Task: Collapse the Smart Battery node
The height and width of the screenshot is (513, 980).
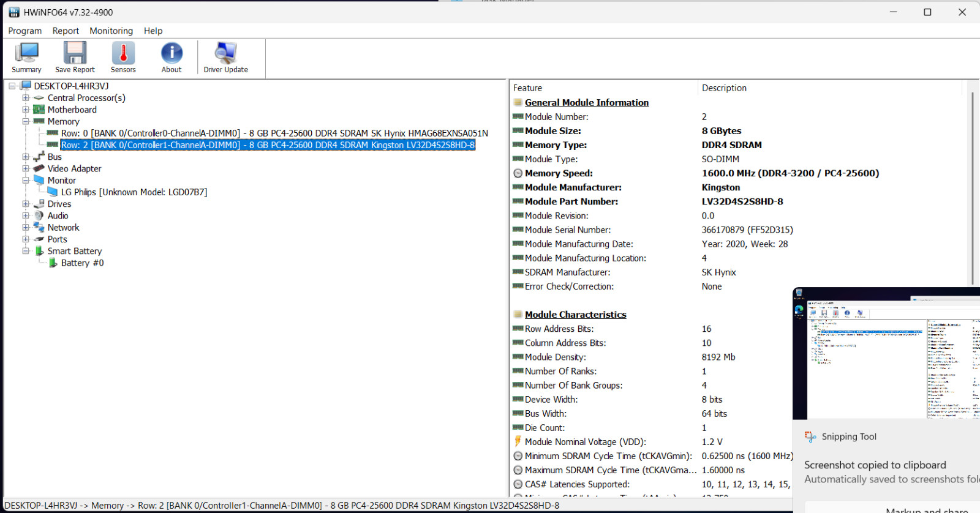Action: point(26,251)
